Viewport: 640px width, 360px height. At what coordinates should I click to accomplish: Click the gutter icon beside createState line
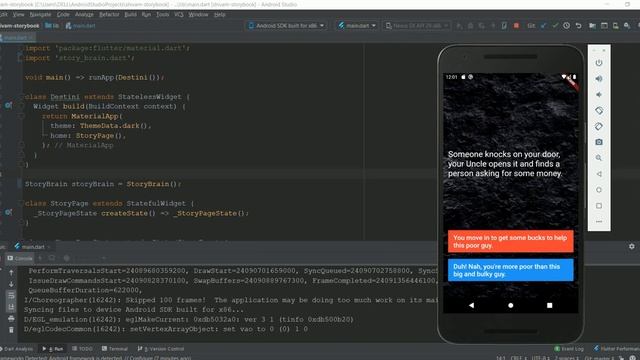[x=8, y=212]
